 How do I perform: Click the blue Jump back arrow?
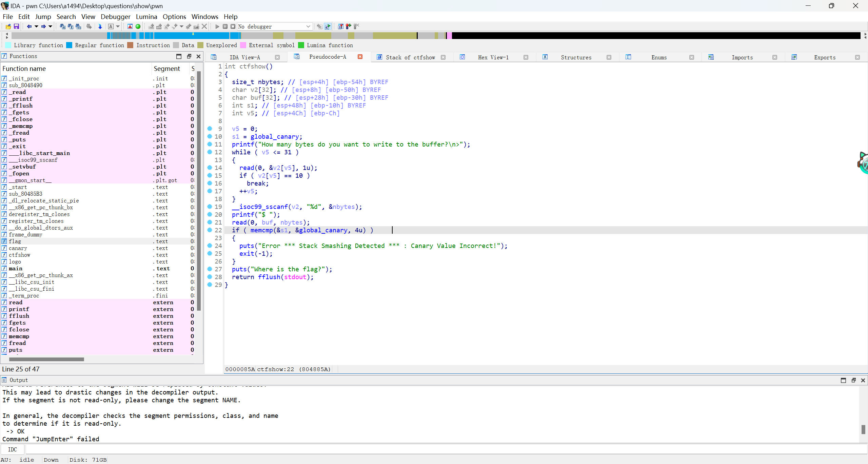[x=29, y=26]
